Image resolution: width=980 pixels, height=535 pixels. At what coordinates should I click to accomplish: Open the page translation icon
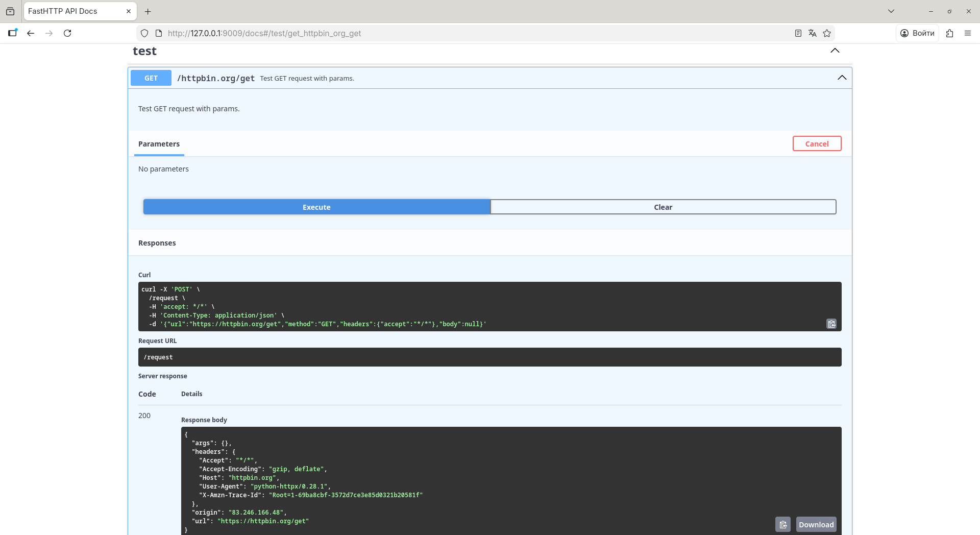[x=813, y=33]
